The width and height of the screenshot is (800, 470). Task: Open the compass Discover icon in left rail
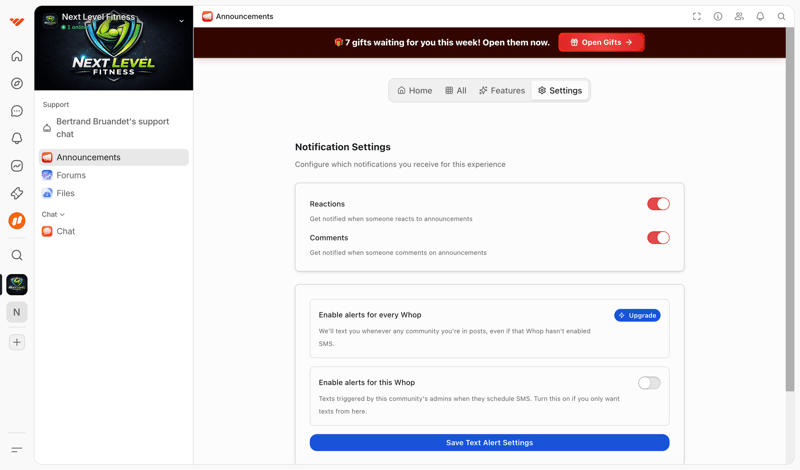[17, 84]
